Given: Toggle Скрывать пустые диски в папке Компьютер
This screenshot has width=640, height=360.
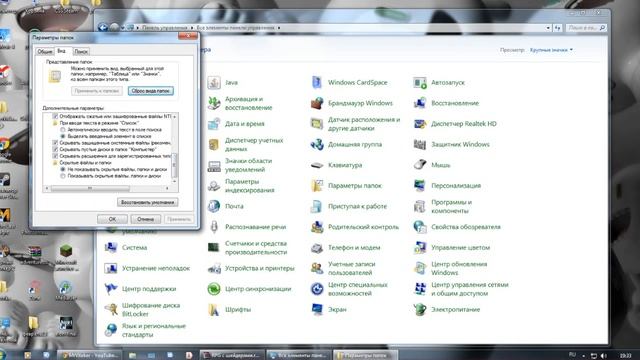Looking at the screenshot, I should [x=55, y=149].
